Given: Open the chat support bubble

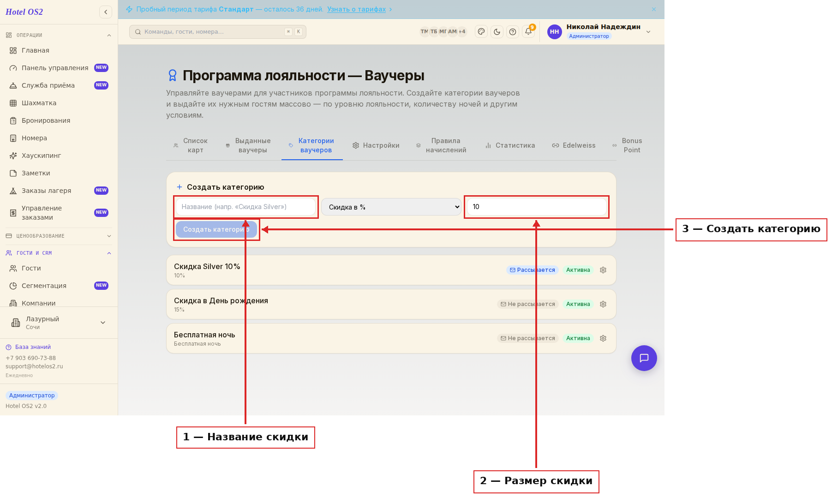Looking at the screenshot, I should coord(644,358).
